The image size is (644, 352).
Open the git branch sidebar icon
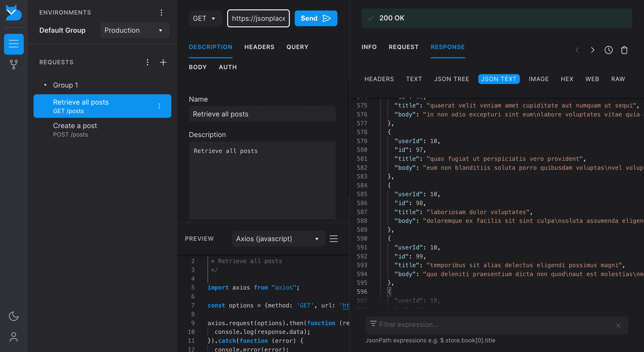coord(14,64)
